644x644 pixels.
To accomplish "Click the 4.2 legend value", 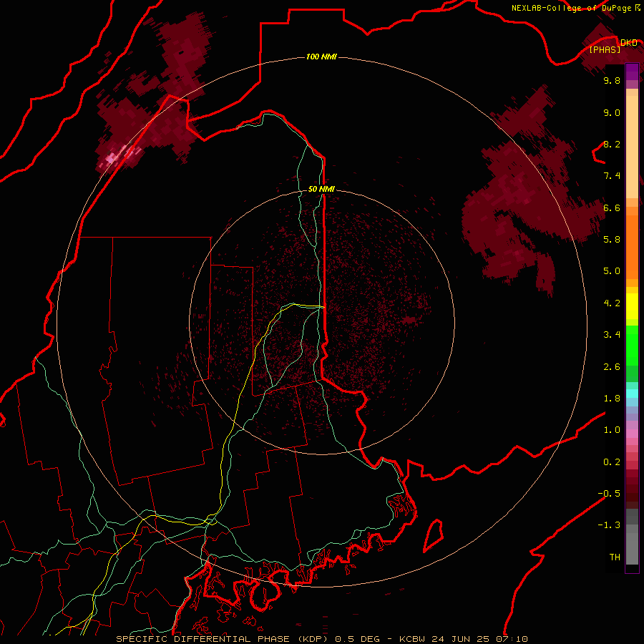I will pyautogui.click(x=612, y=303).
